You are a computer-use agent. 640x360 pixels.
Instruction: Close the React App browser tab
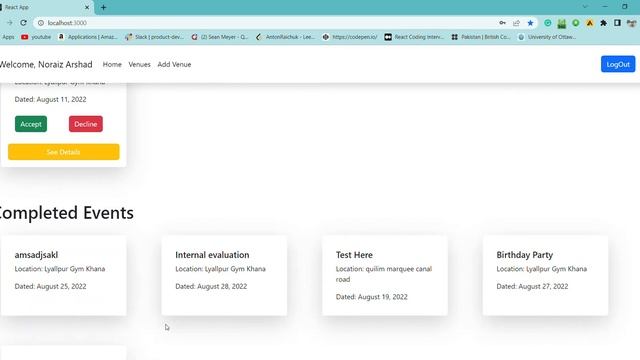pyautogui.click(x=87, y=7)
